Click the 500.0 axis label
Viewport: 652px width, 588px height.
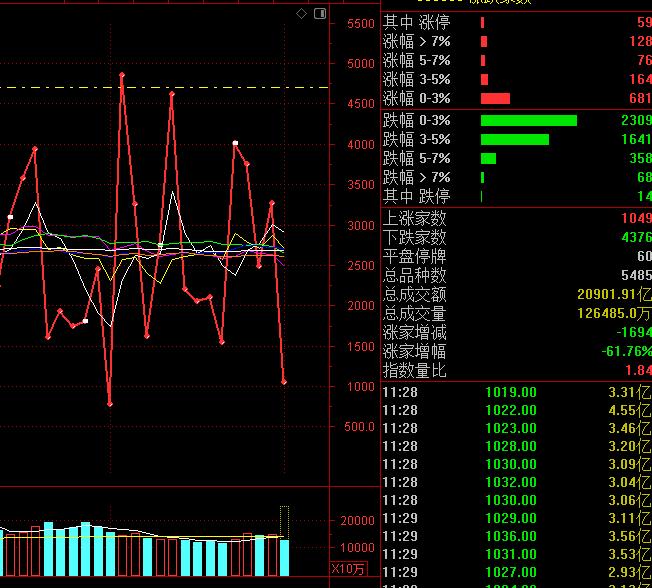tap(360, 427)
